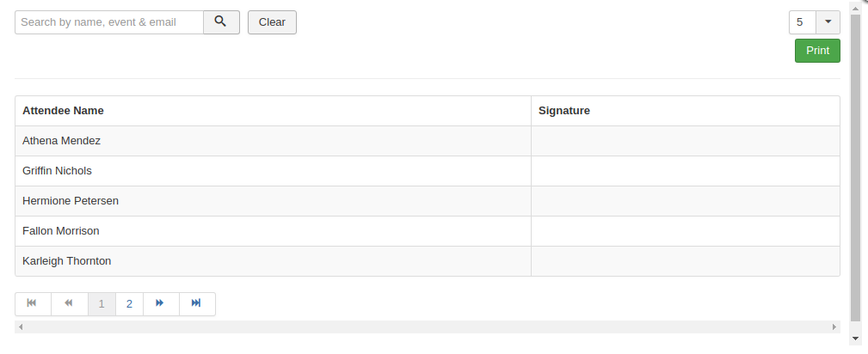Viewport: 868px width, 354px height.
Task: Click the vertical scrollbar track
Action: 855,172
